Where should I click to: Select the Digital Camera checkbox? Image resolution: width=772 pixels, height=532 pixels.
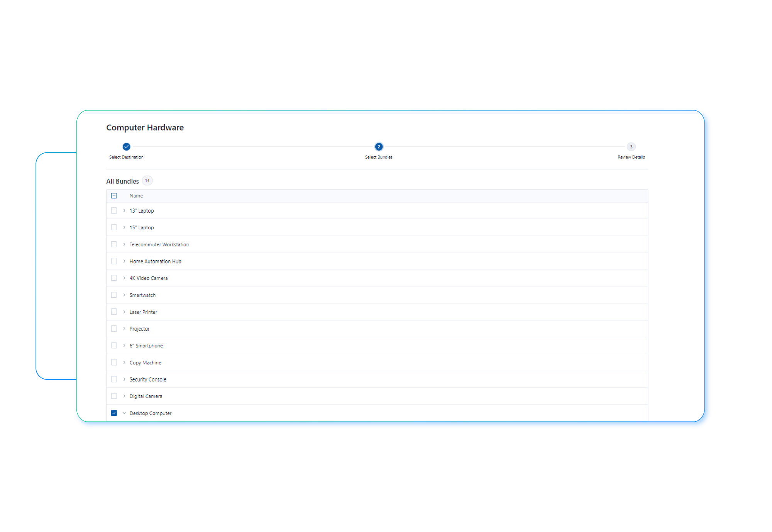click(x=114, y=396)
